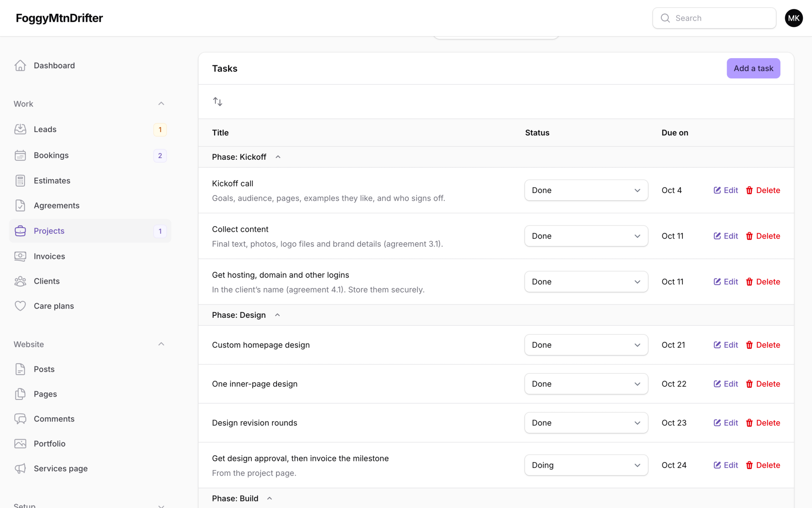This screenshot has height=508, width=812.
Task: Collapse the Work sidebar section
Action: tap(161, 104)
